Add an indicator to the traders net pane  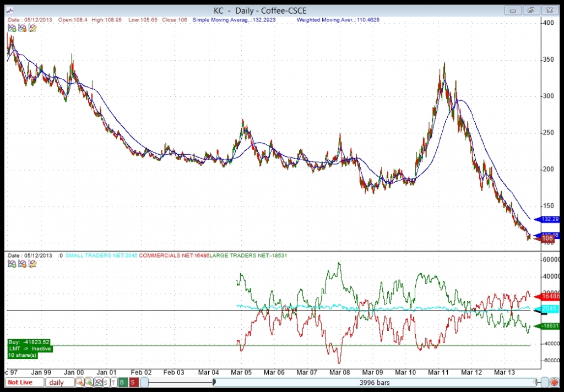pos(12,264)
